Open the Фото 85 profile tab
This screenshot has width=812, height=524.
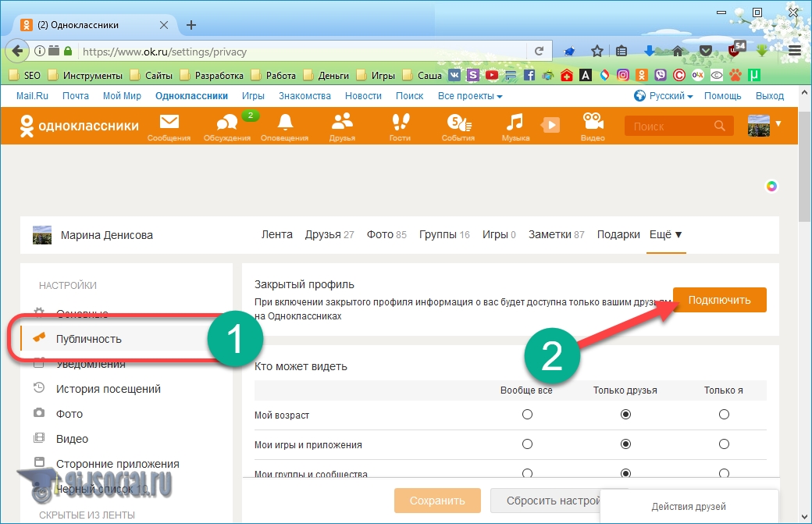click(x=386, y=234)
